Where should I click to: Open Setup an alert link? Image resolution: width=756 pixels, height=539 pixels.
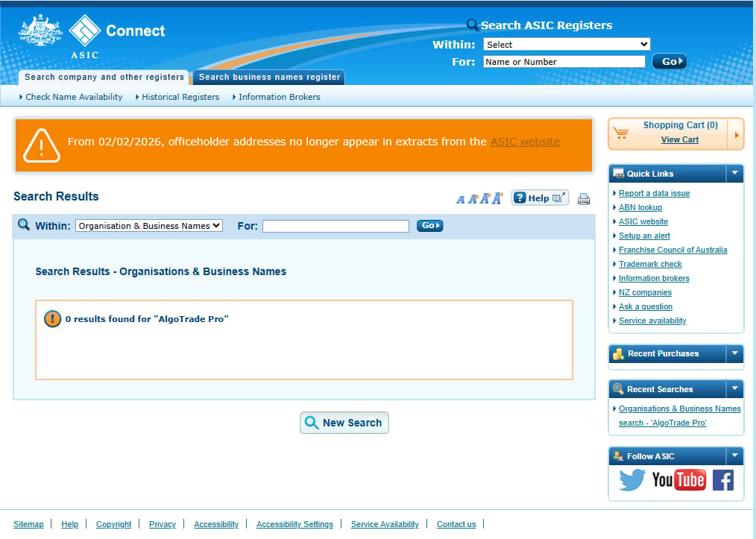click(x=644, y=236)
